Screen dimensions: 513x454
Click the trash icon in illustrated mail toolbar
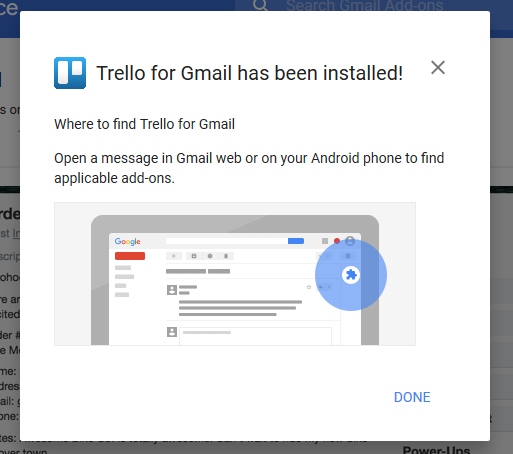(x=226, y=256)
